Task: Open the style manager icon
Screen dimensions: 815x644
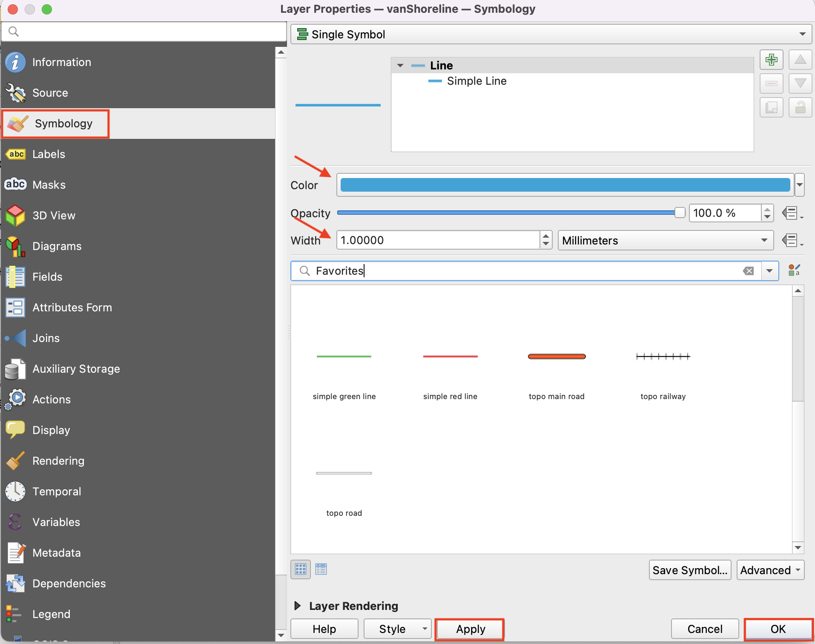Action: pos(794,270)
